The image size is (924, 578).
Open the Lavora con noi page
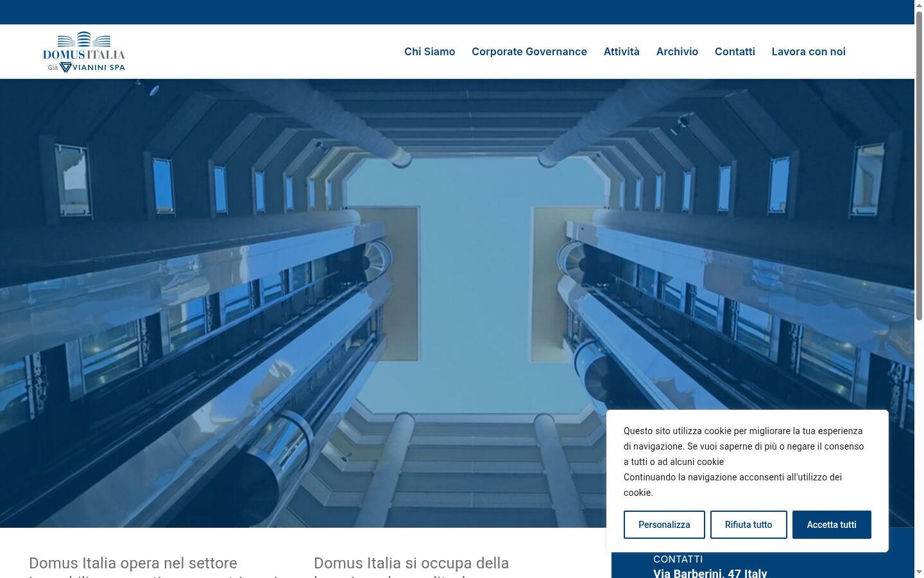(809, 51)
